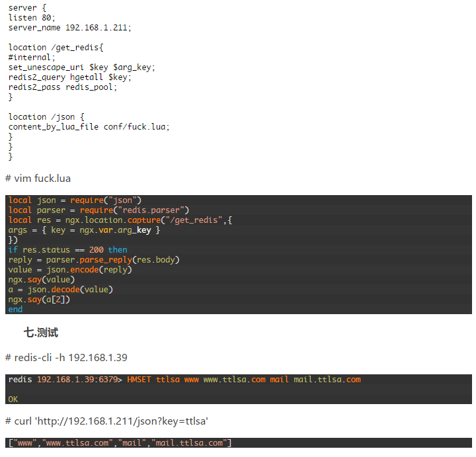Click '# redis-cli -h 192.168.1.39' command

click(66, 357)
